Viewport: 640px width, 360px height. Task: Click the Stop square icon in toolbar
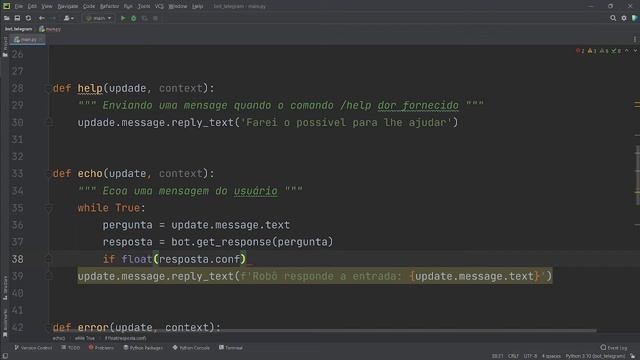155,18
